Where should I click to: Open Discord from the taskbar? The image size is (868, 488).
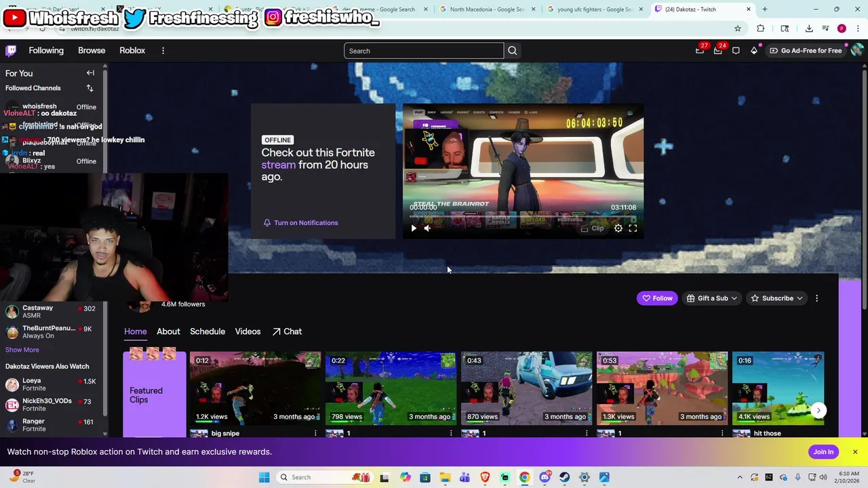point(545,477)
